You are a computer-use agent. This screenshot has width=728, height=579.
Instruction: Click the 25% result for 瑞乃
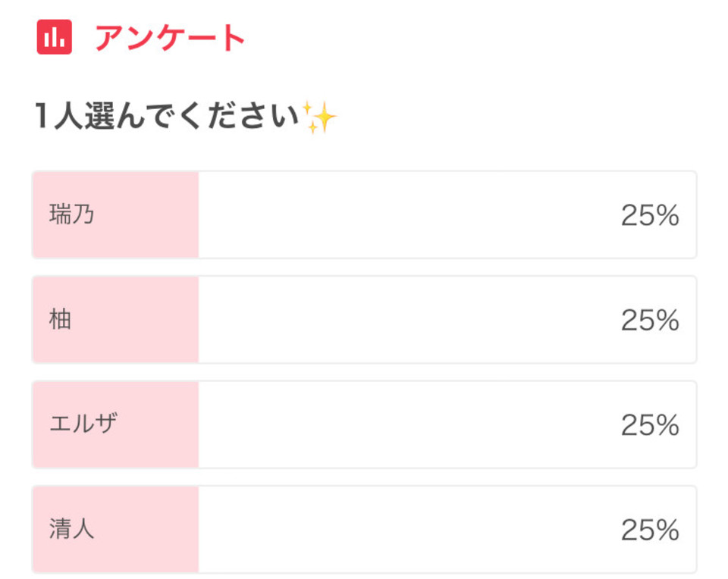(x=650, y=215)
